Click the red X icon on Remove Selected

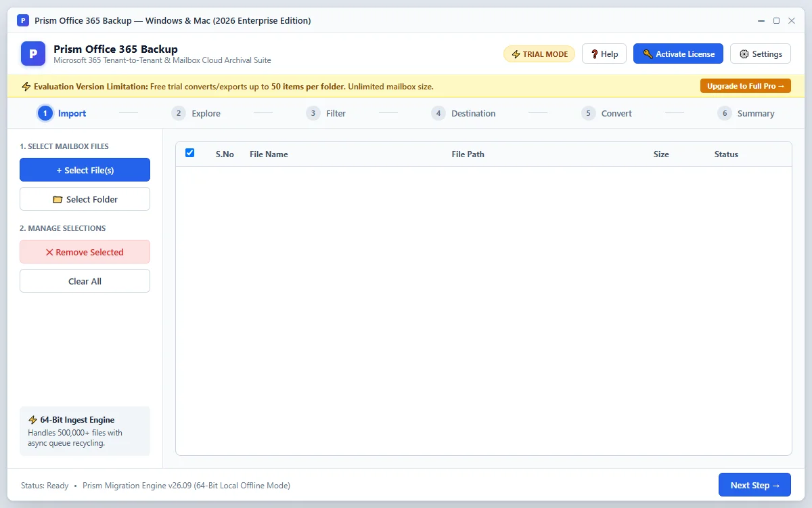(49, 253)
